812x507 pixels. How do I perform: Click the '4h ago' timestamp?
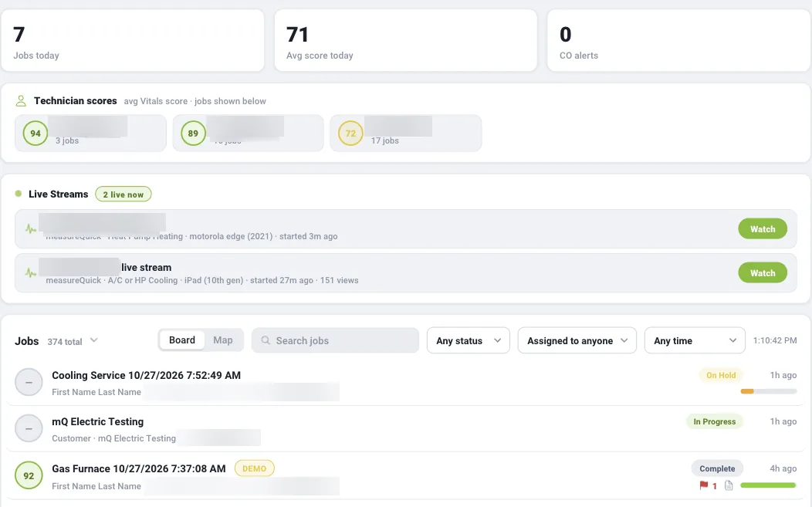click(783, 468)
